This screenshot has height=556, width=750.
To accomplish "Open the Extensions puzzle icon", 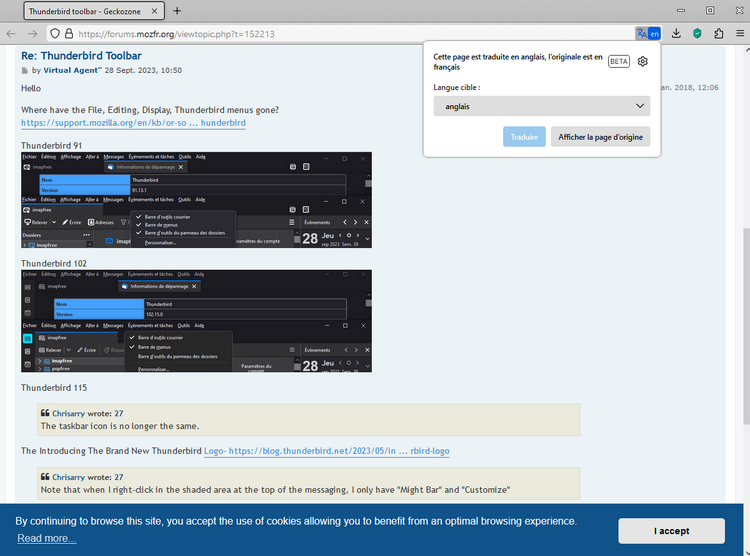I will pyautogui.click(x=718, y=33).
